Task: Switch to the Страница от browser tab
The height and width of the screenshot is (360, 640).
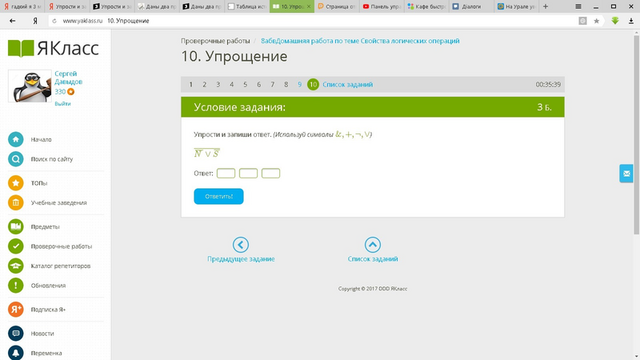Action: (x=337, y=7)
